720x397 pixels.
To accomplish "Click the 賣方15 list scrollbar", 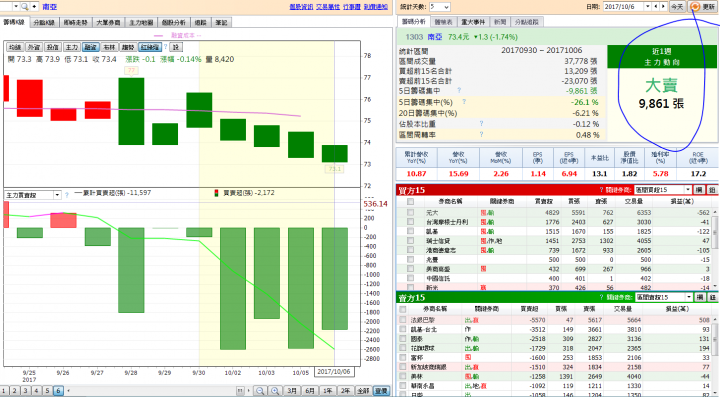I will tap(714, 355).
